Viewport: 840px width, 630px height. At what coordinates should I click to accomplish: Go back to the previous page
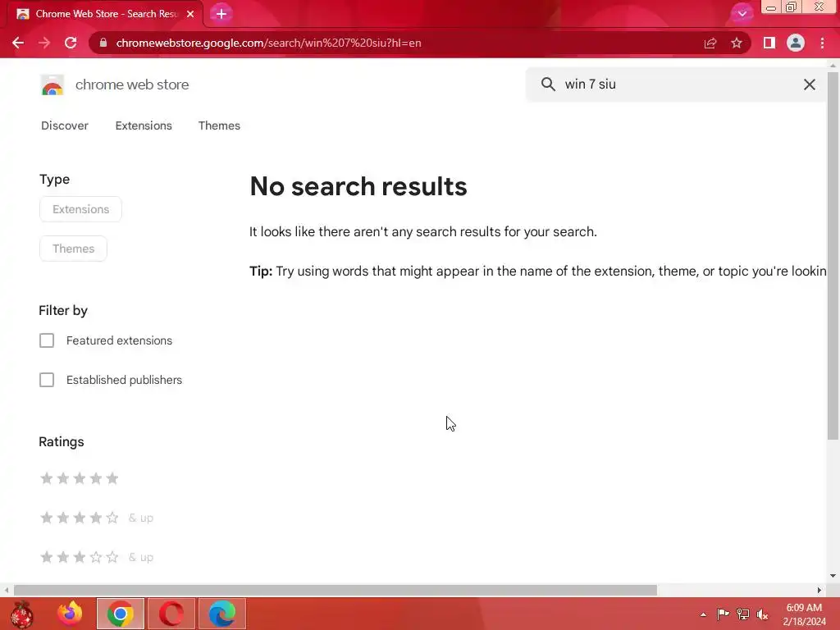(x=18, y=43)
